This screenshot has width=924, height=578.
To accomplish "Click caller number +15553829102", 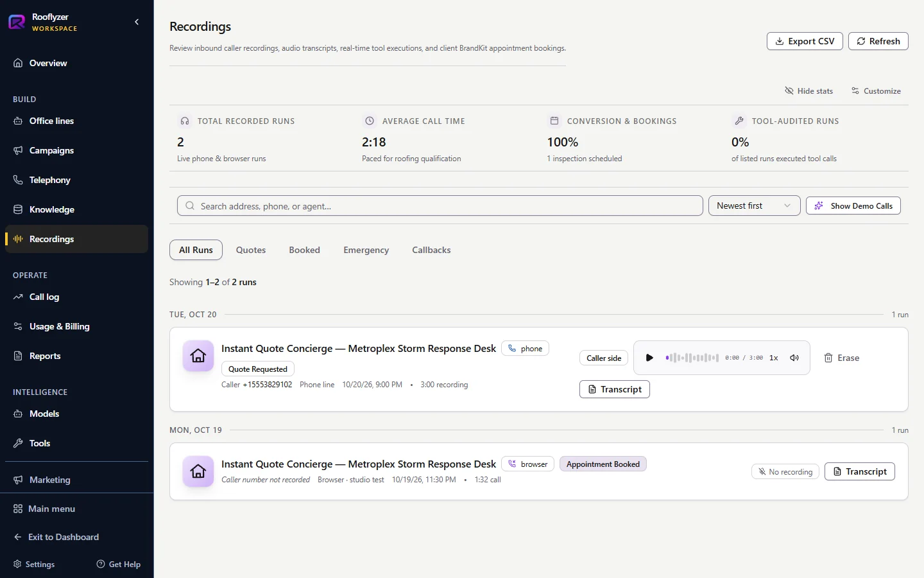I will point(267,385).
